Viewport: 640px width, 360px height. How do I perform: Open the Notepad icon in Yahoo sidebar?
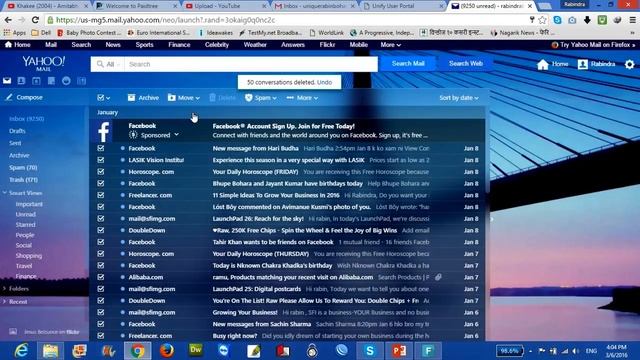click(51, 81)
